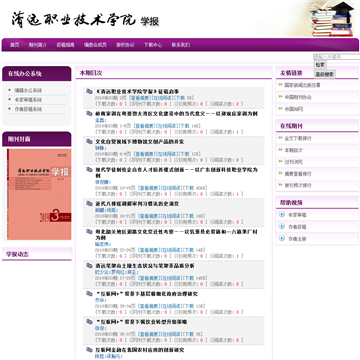The height and width of the screenshot is (360, 360).
Task: Click the article icon beside 粤北韶关 paper
Action: click(89, 232)
